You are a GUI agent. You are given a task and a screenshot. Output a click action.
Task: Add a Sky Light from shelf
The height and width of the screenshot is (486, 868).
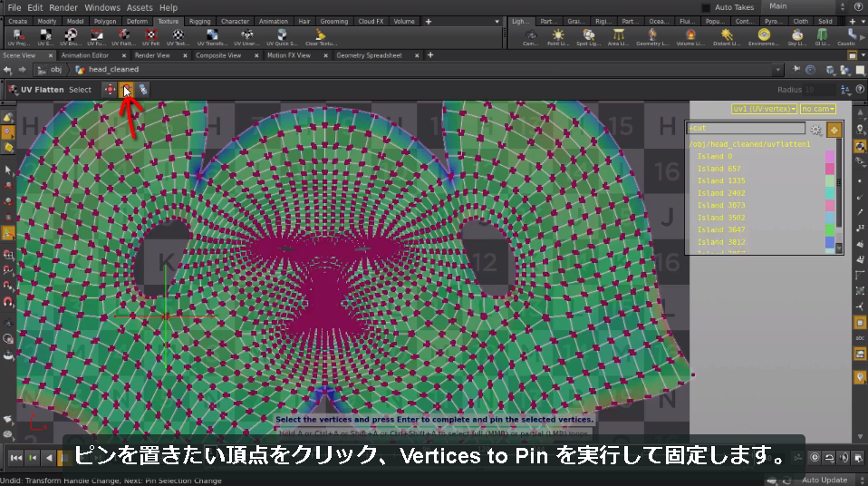(x=797, y=37)
